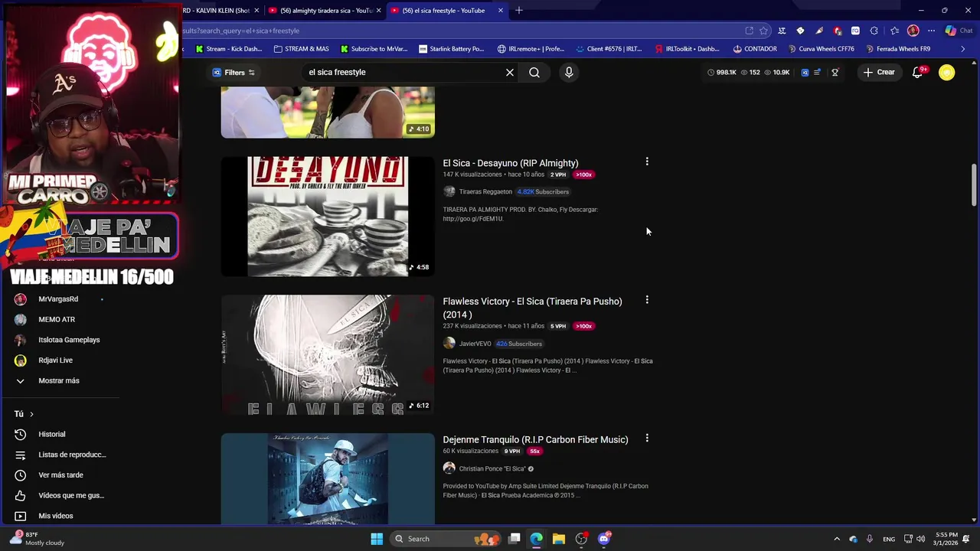Open 'IRLToolkit - Dashb...' bookmark
The height and width of the screenshot is (551, 980).
[x=687, y=49]
